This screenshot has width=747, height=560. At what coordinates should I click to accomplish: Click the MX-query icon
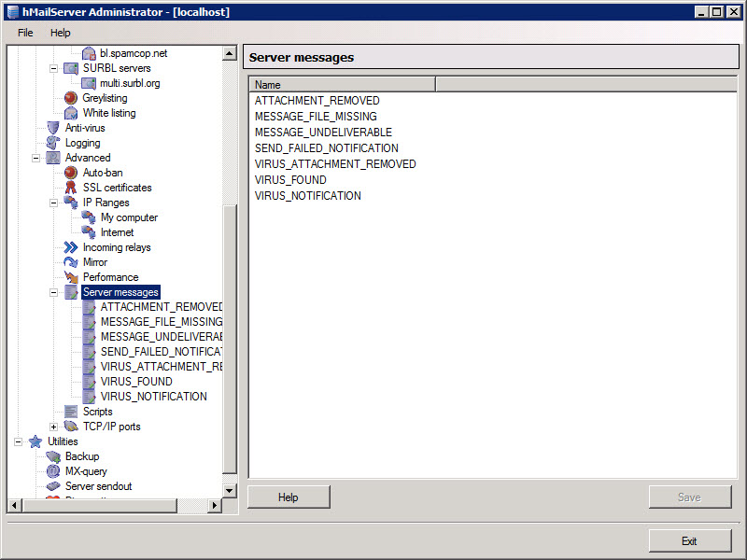(x=53, y=471)
